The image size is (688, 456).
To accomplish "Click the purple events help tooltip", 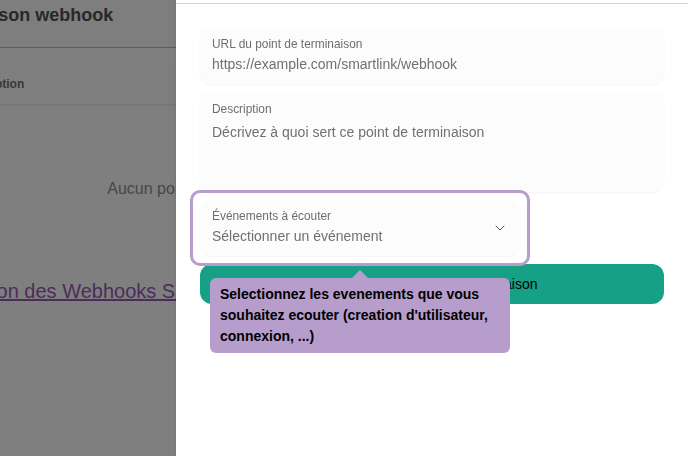I will coord(360,316).
